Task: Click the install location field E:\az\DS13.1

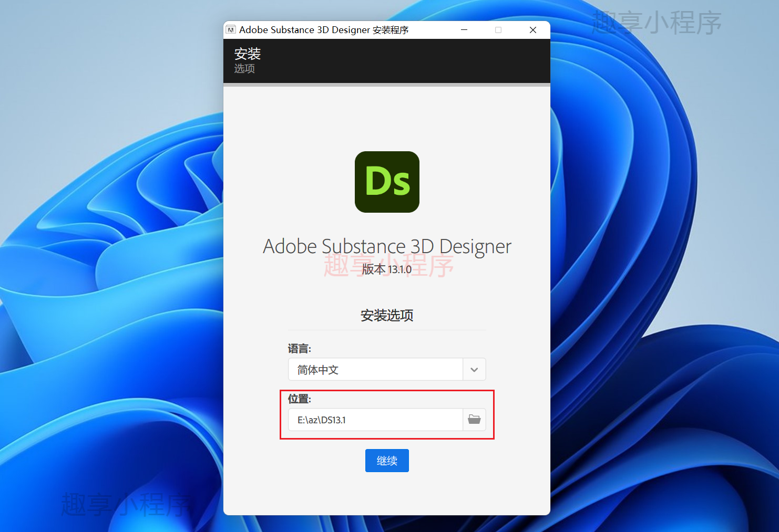Action: click(375, 420)
